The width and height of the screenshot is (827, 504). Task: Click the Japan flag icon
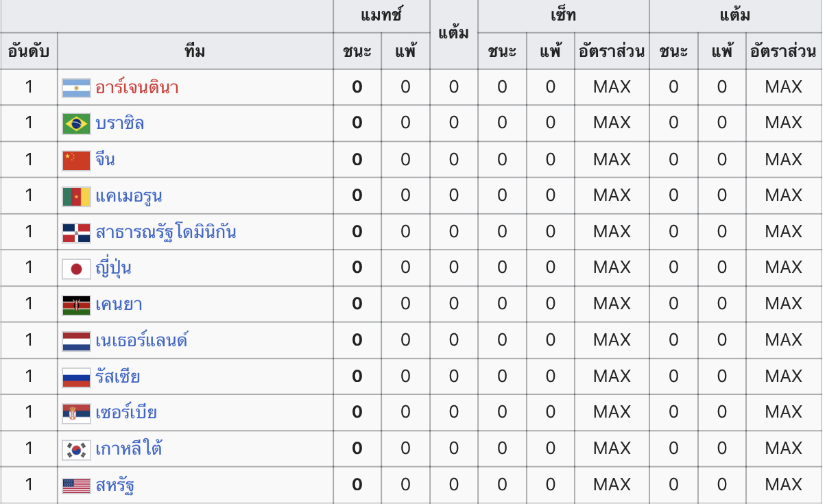click(76, 269)
